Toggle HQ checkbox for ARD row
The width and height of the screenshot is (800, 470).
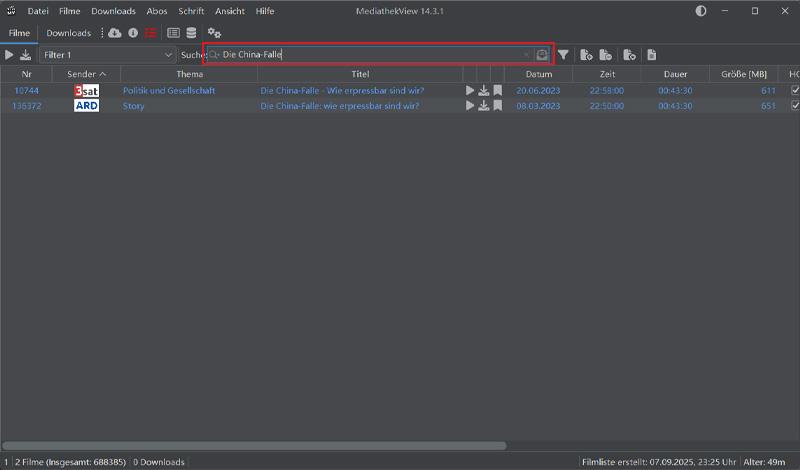pyautogui.click(x=795, y=105)
